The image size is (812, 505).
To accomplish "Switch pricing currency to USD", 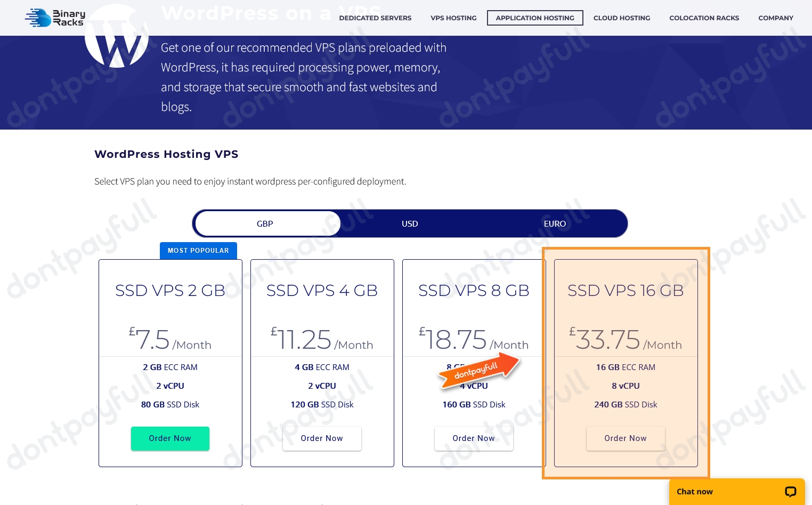I will [410, 224].
